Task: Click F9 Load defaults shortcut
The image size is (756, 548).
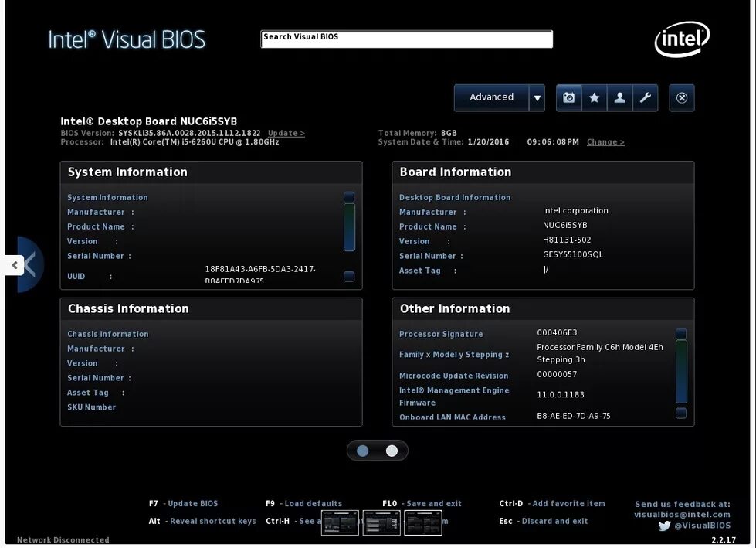Action: [303, 504]
